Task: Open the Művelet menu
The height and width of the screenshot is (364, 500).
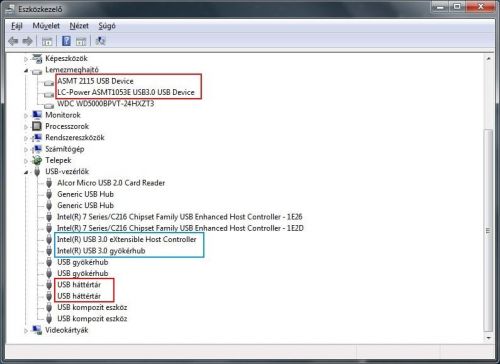Action: click(46, 26)
